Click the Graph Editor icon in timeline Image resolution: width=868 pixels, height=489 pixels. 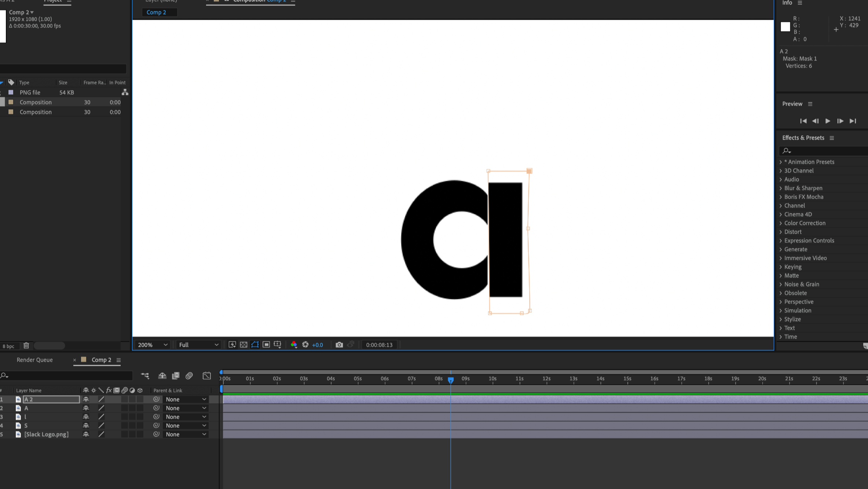pos(206,376)
